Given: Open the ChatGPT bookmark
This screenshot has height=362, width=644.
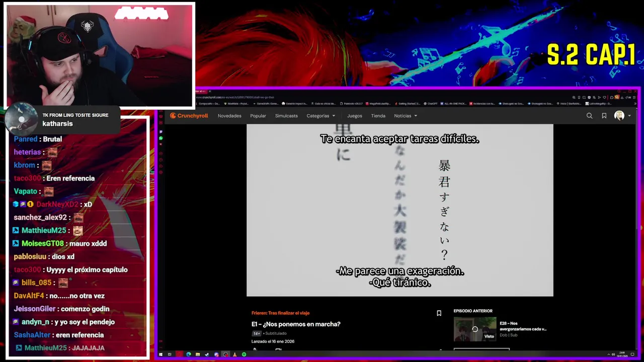Looking at the screenshot, I should click(x=431, y=104).
